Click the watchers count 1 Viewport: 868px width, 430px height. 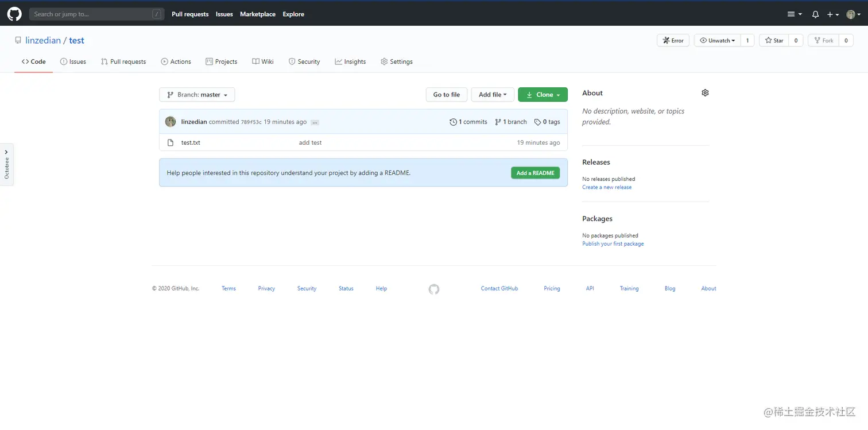point(747,40)
